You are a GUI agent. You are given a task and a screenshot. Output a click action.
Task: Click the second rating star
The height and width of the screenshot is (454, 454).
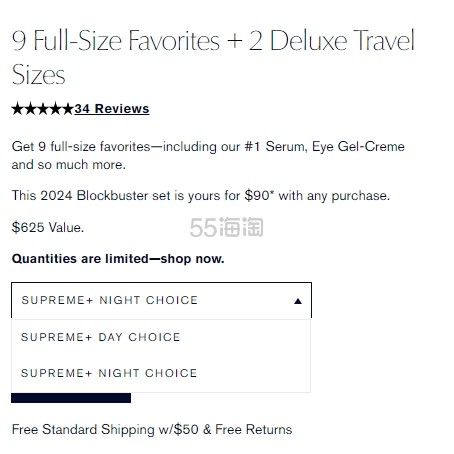(x=30, y=109)
